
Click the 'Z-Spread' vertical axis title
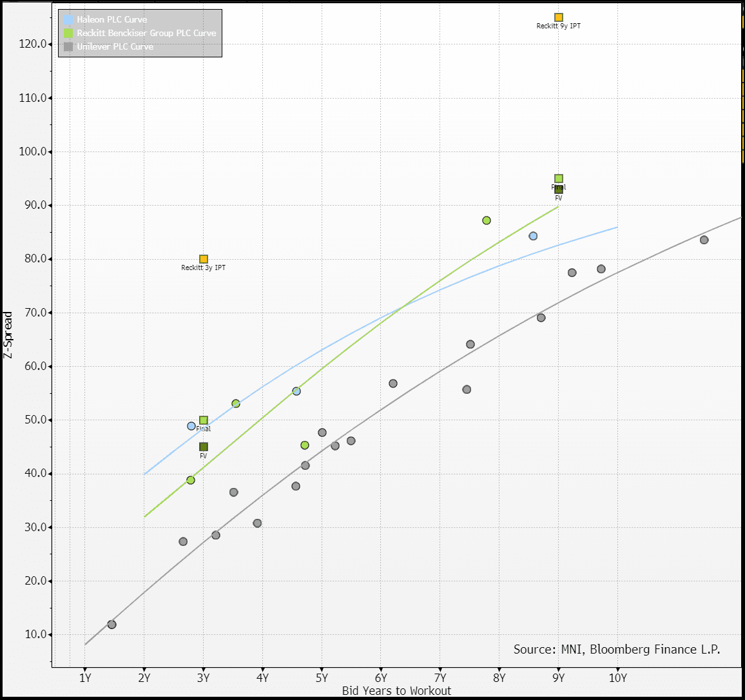(8, 335)
